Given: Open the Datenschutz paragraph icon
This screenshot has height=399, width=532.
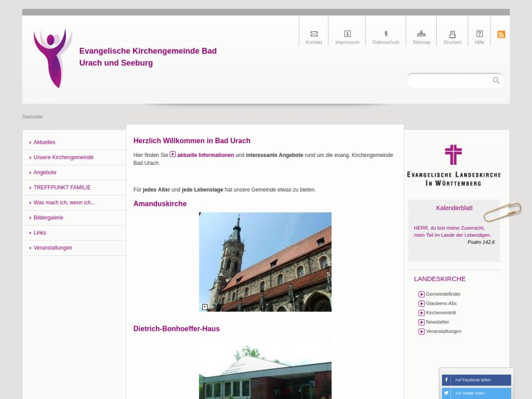Looking at the screenshot, I should (x=386, y=34).
